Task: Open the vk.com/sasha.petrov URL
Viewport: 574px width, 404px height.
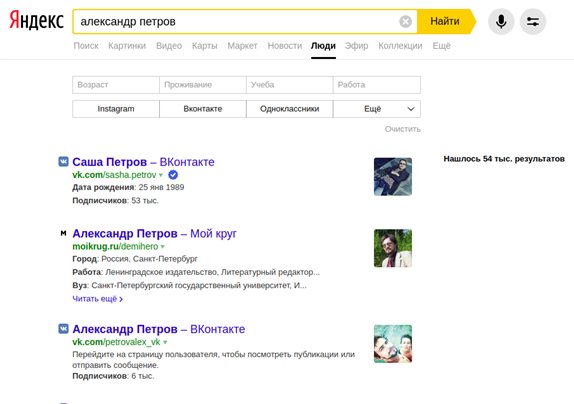Action: point(114,175)
